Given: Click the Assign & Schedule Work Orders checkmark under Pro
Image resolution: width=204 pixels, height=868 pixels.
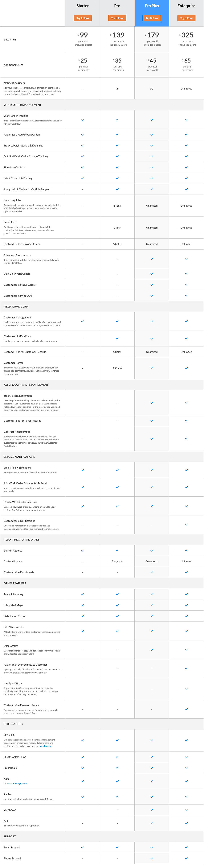Looking at the screenshot, I should point(117,134).
